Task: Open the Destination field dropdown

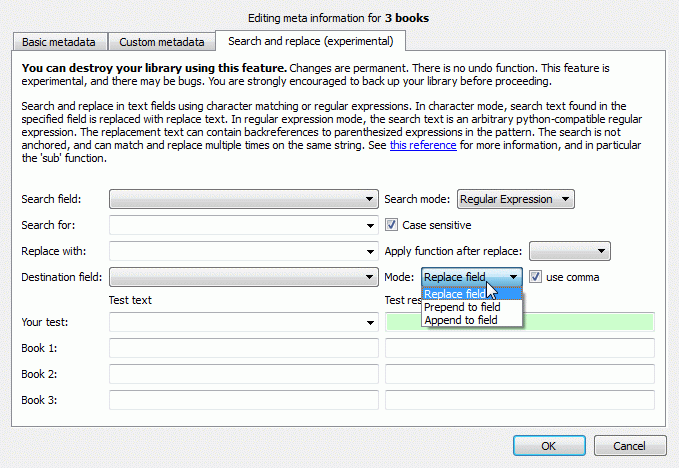Action: click(243, 277)
